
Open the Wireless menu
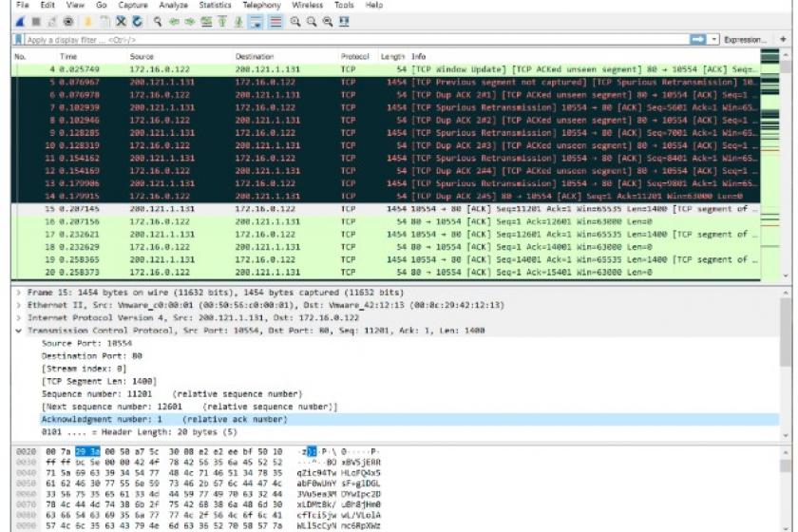point(308,5)
